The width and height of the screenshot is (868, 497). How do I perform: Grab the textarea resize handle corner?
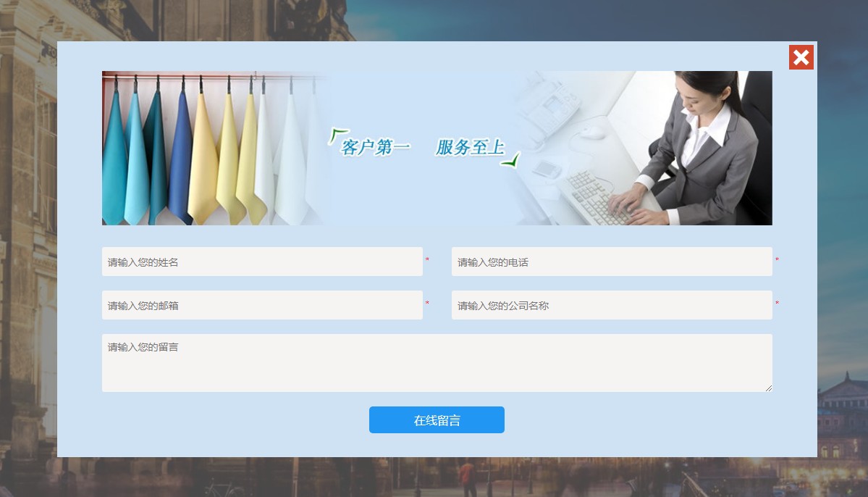click(x=769, y=388)
